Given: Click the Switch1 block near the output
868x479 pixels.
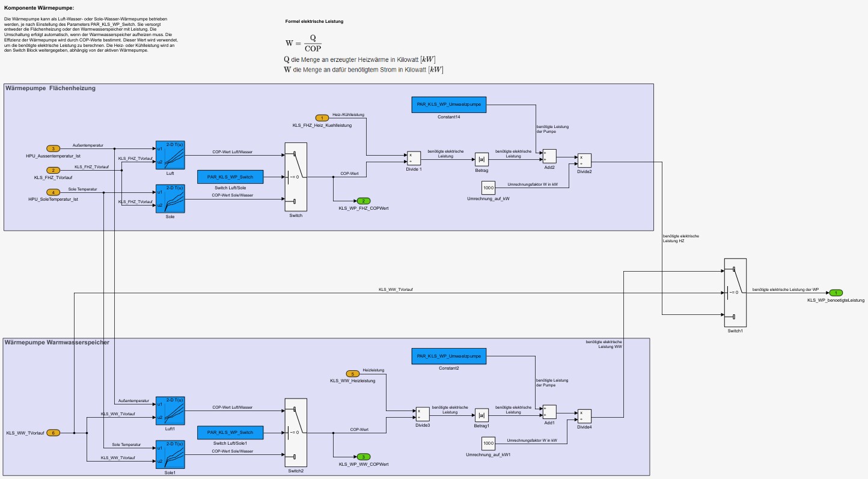Looking at the screenshot, I should 735,293.
